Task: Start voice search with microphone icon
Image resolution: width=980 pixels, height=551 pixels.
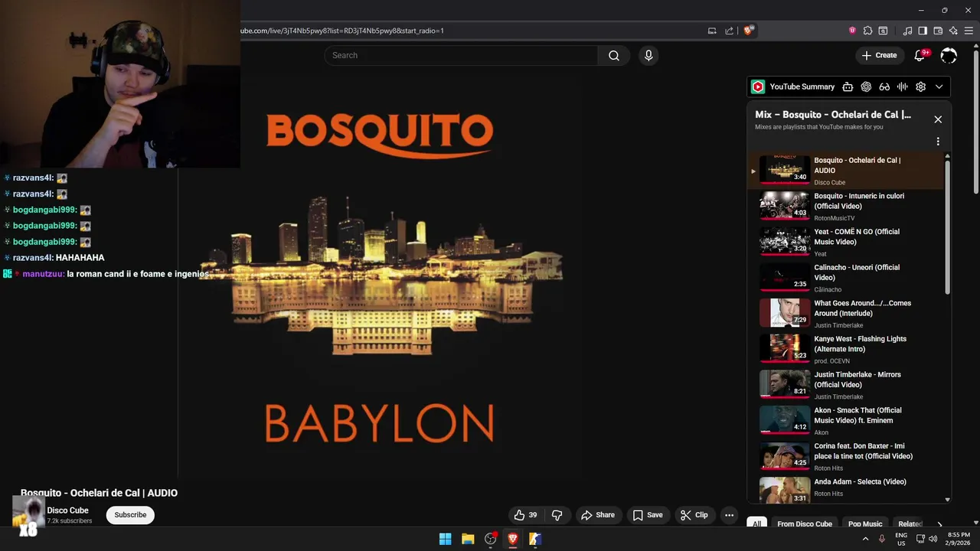Action: [x=648, y=55]
